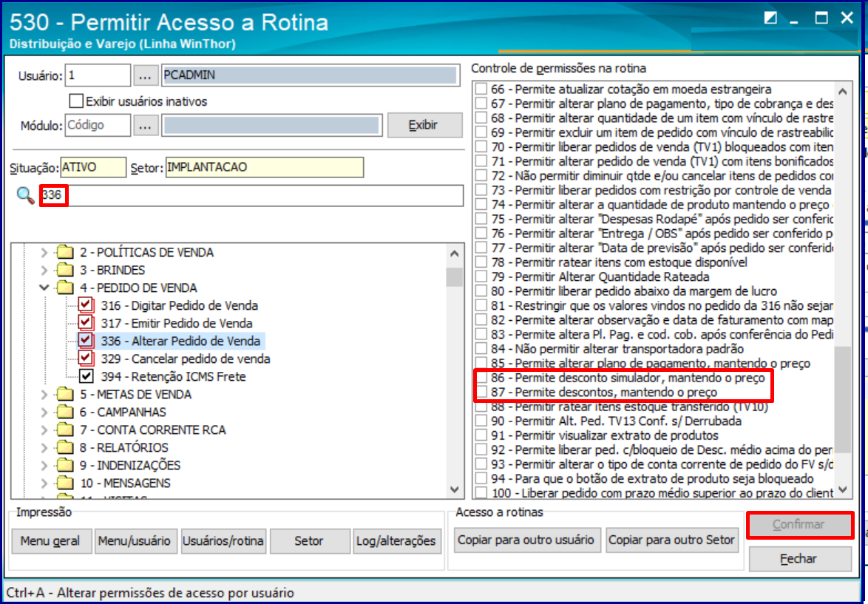
Task: Check permission 66 atualizar cotação moeda estrangeira
Action: [481, 89]
